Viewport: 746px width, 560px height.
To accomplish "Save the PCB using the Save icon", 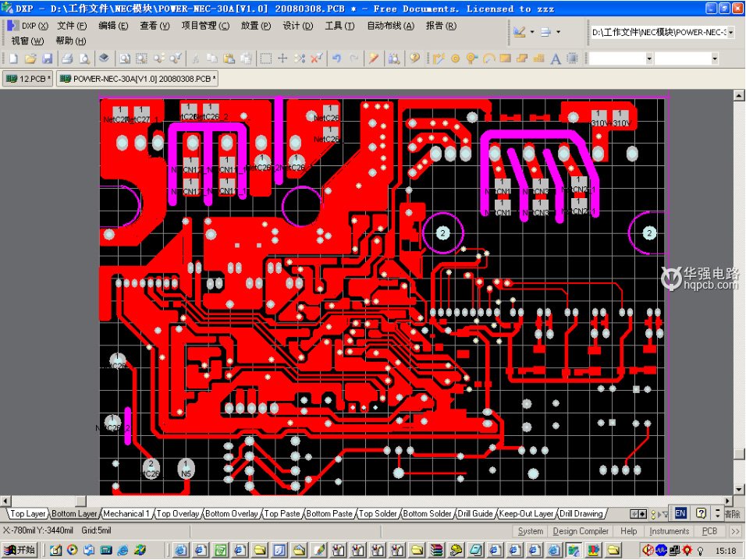I will click(x=47, y=58).
